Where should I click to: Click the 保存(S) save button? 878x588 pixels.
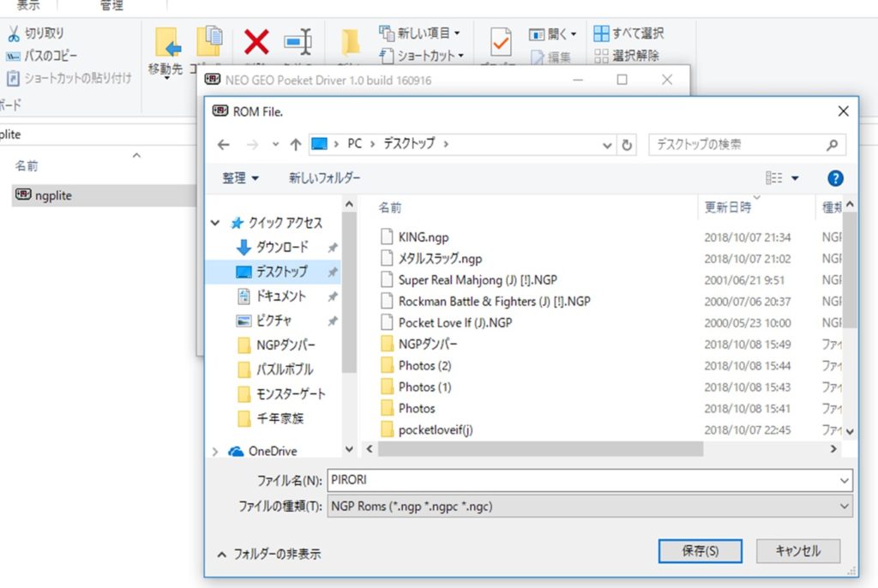(700, 551)
